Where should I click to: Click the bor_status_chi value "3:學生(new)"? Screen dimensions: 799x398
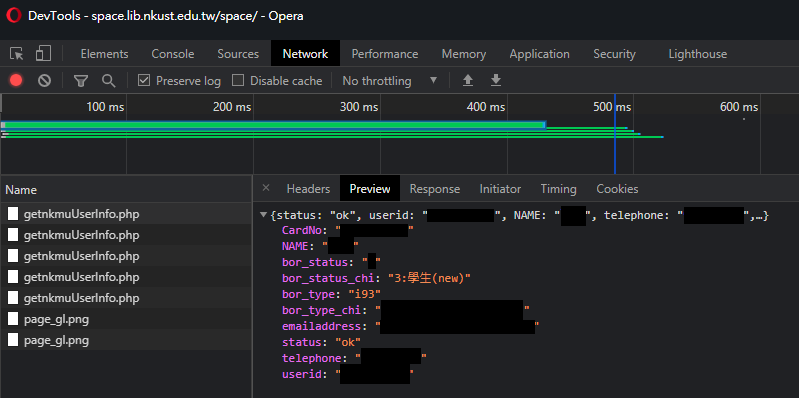tap(429, 278)
